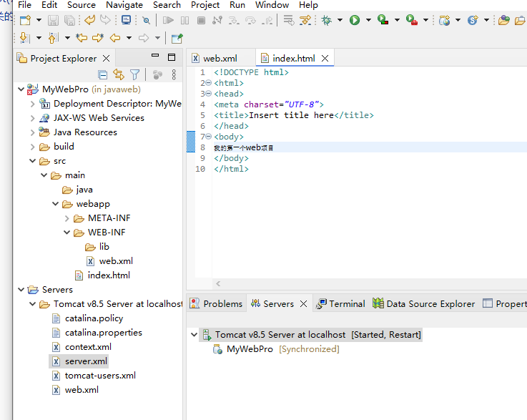The width and height of the screenshot is (527, 420).
Task: Select tomcat-users.xml file
Action: pyautogui.click(x=94, y=376)
